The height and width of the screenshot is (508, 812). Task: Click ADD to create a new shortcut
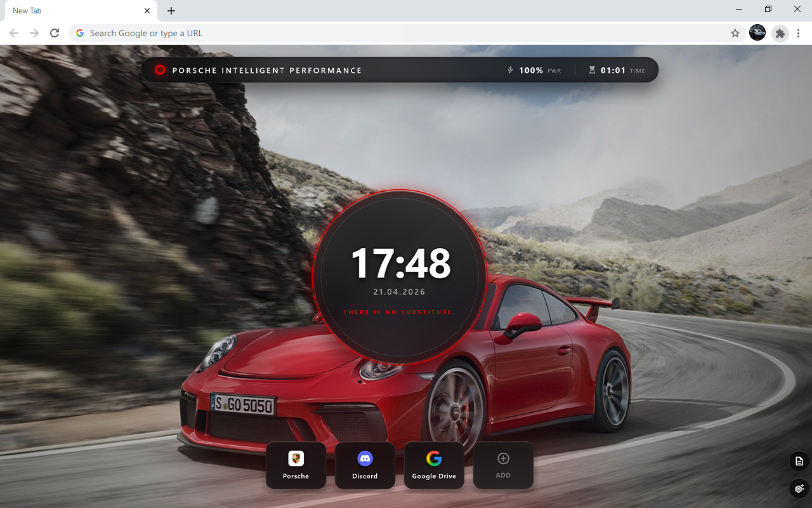pyautogui.click(x=503, y=465)
